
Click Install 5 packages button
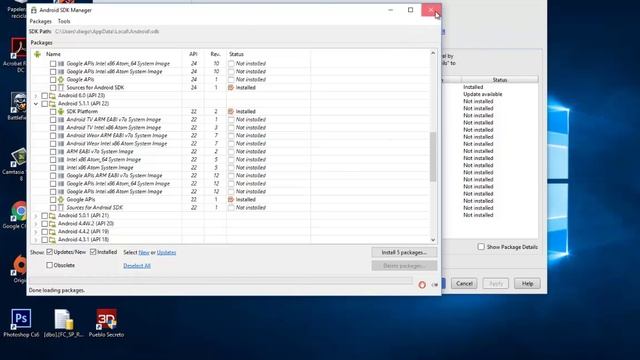click(x=404, y=252)
